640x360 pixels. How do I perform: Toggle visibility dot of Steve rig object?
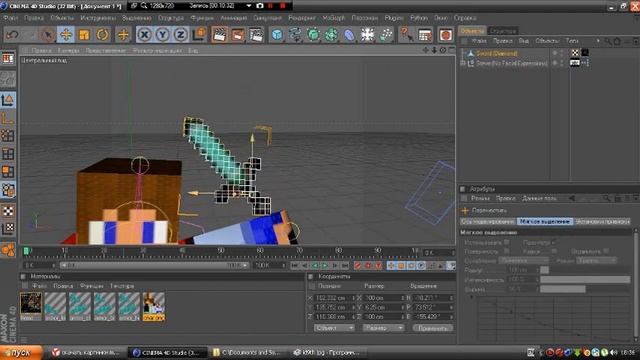click(555, 63)
